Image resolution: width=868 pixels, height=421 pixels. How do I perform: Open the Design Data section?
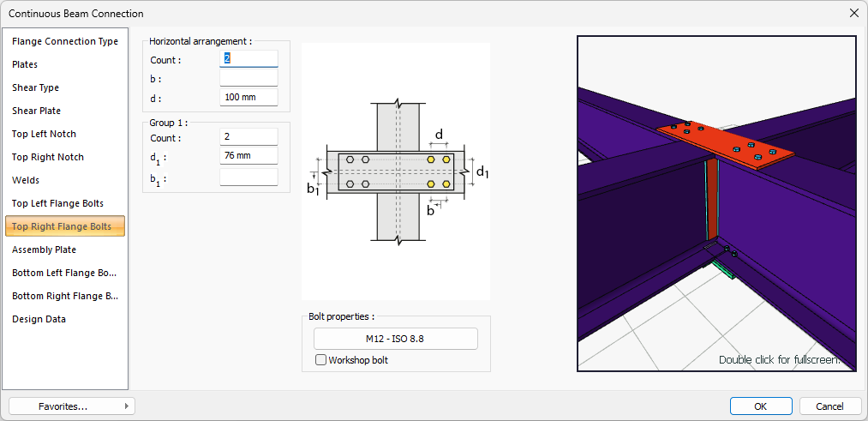(39, 319)
